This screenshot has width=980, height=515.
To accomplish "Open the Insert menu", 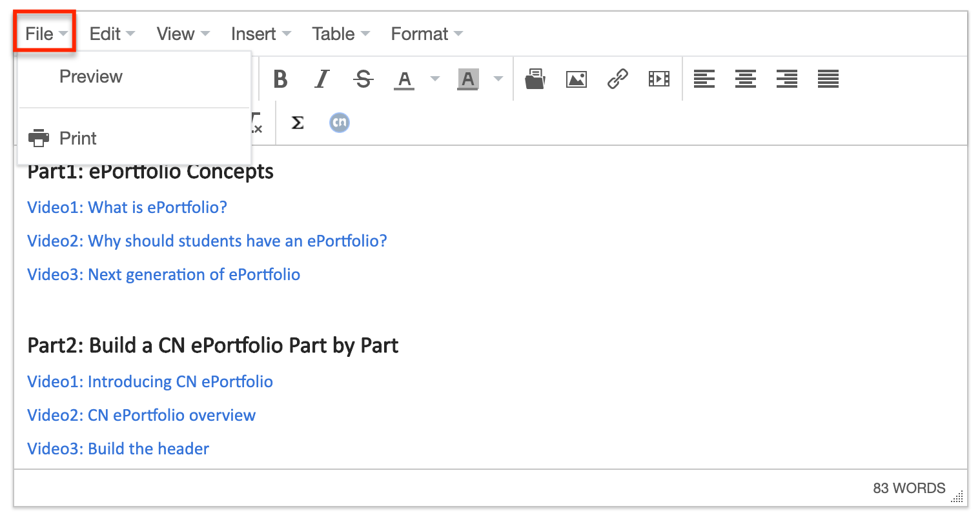I will pyautogui.click(x=261, y=34).
